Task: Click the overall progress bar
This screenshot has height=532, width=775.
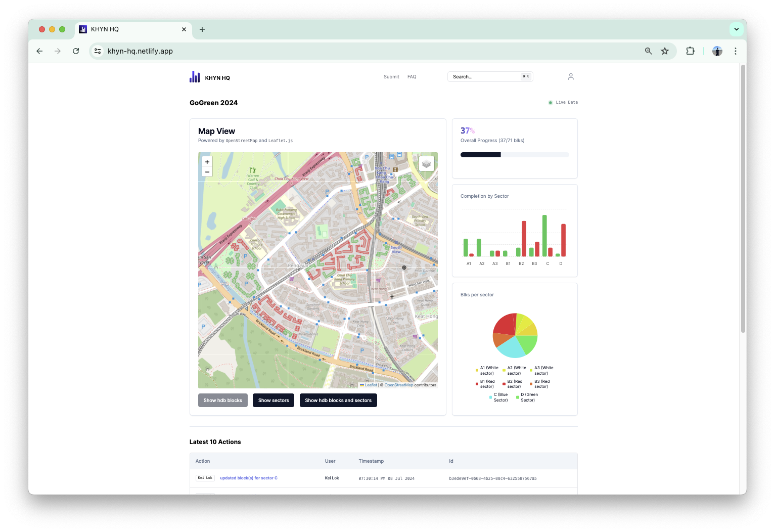Action: point(515,155)
